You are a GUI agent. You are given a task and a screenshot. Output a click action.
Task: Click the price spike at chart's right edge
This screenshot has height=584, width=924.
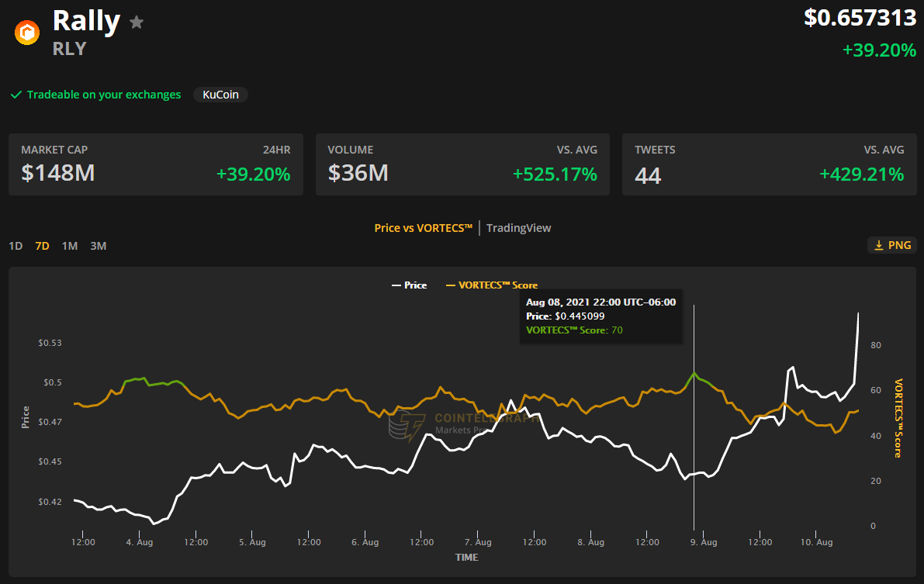[857, 314]
